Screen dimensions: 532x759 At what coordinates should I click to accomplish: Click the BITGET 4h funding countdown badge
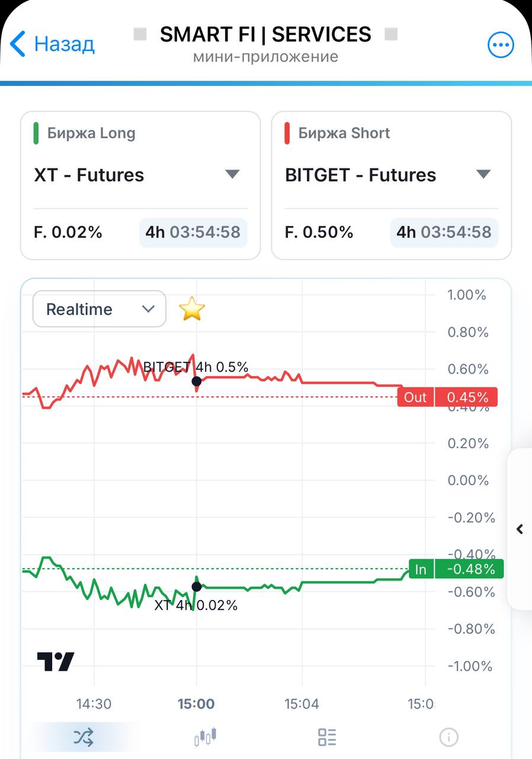coord(444,232)
